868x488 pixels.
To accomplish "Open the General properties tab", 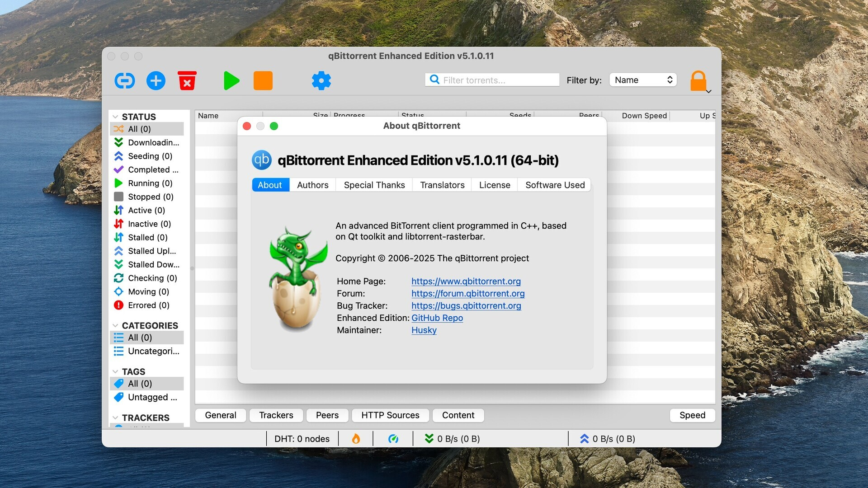I will click(221, 415).
